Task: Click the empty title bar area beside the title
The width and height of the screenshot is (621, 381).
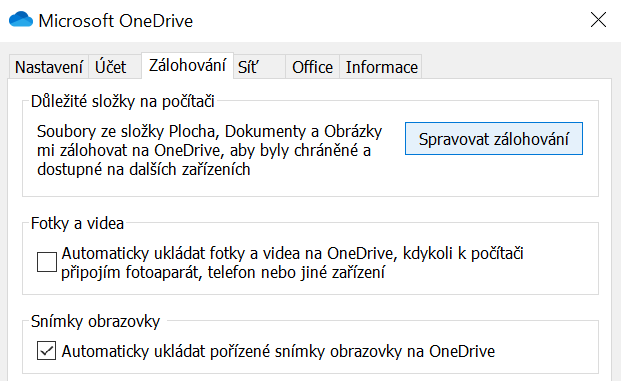Action: tap(388, 21)
